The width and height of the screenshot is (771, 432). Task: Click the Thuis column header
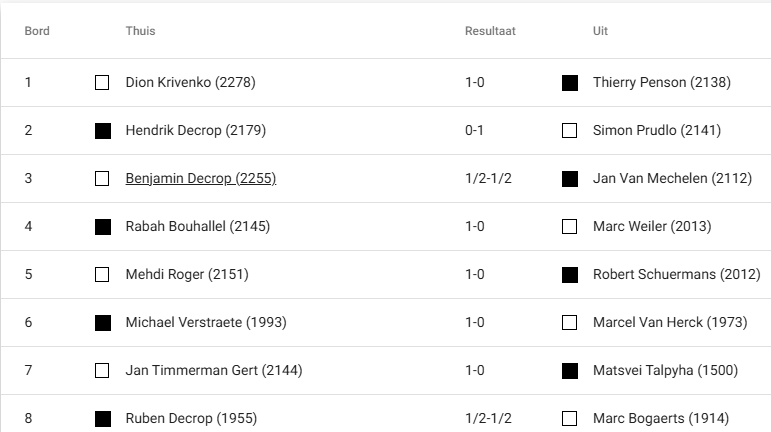pos(140,31)
